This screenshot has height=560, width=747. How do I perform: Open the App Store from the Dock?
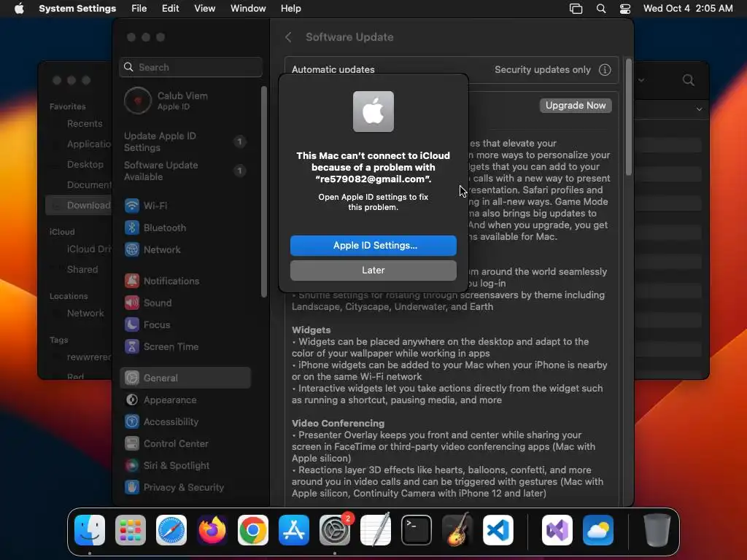(294, 530)
